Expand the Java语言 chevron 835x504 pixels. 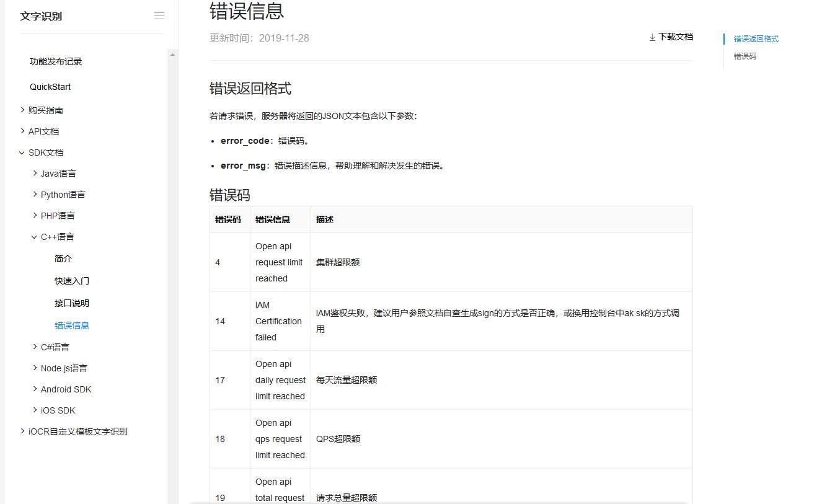click(x=35, y=174)
